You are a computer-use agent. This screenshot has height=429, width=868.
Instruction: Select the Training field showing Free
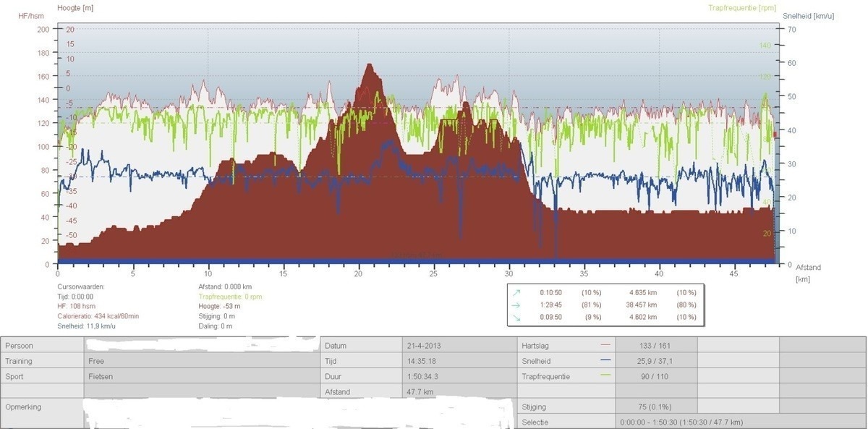203,360
